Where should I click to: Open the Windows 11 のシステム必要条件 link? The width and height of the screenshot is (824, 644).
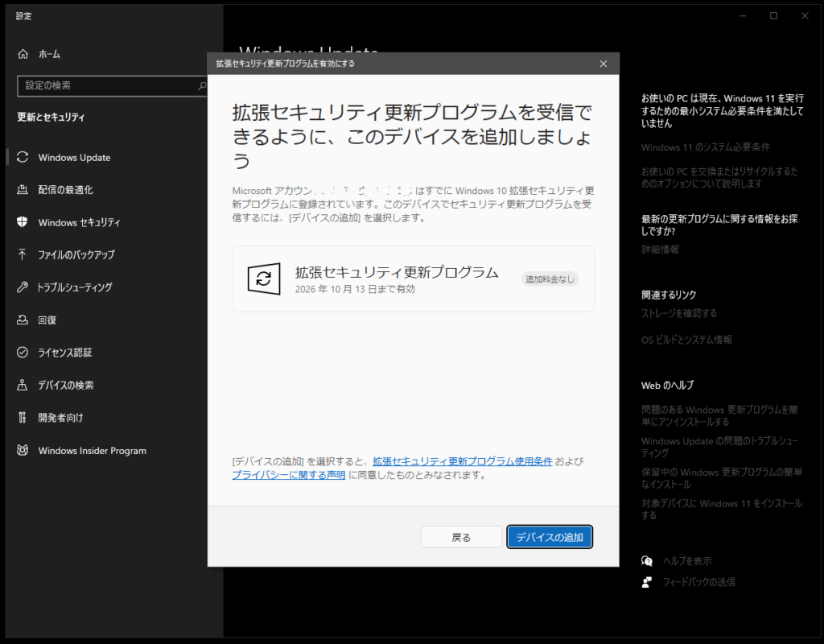point(705,147)
